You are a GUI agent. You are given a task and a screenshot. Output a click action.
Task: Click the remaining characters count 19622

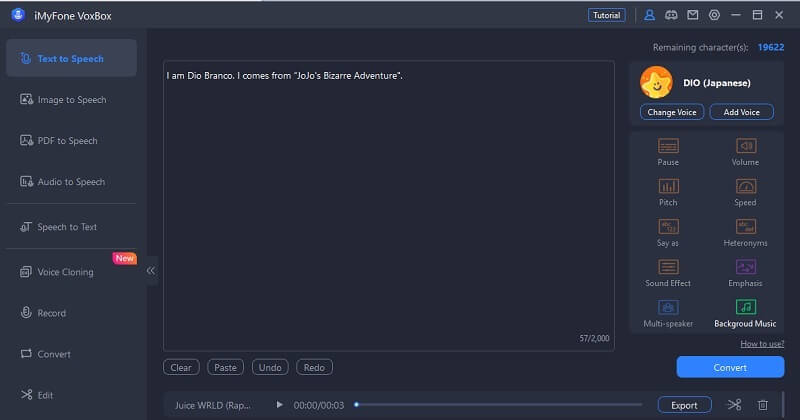click(x=771, y=47)
